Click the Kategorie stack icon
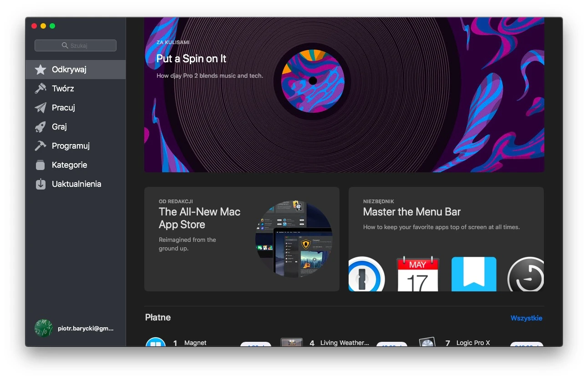Image resolution: width=588 pixels, height=380 pixels. click(41, 165)
